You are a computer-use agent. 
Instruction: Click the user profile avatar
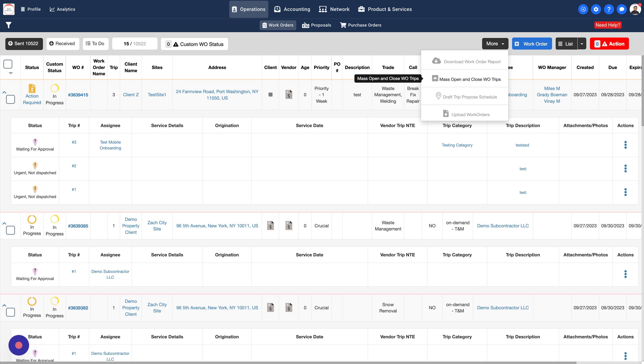coord(635,9)
